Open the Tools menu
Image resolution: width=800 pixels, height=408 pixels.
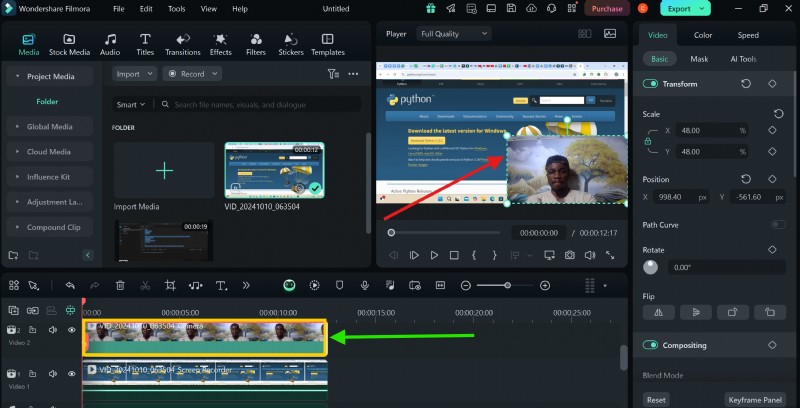click(x=176, y=8)
